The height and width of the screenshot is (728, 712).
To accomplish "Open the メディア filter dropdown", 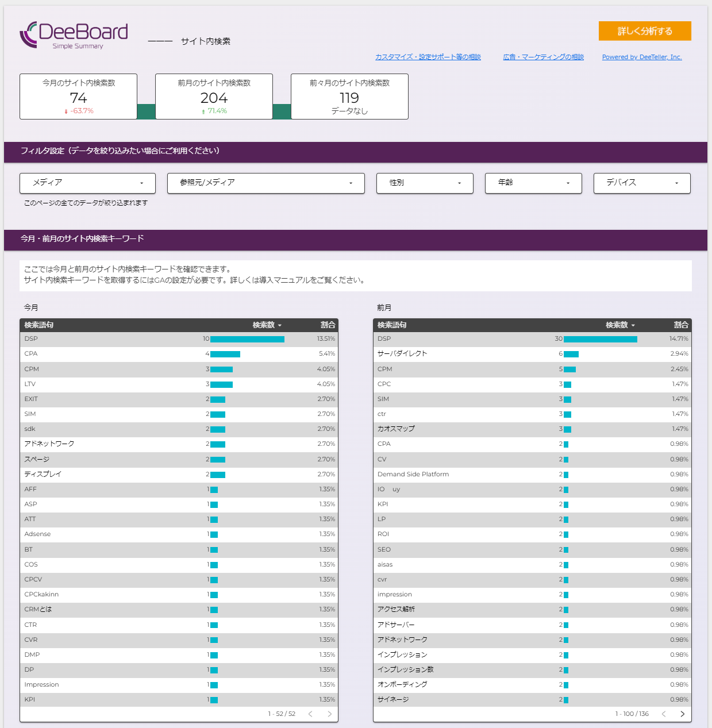I will [87, 183].
